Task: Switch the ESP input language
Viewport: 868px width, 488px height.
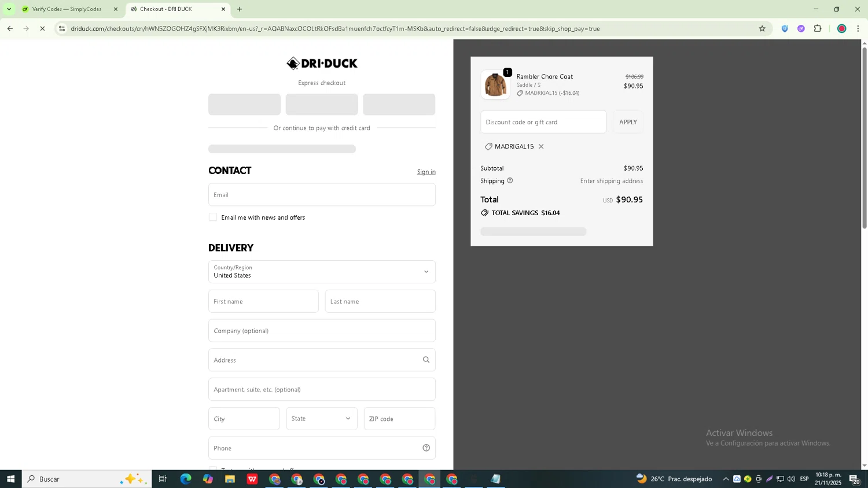Action: pos(804,479)
